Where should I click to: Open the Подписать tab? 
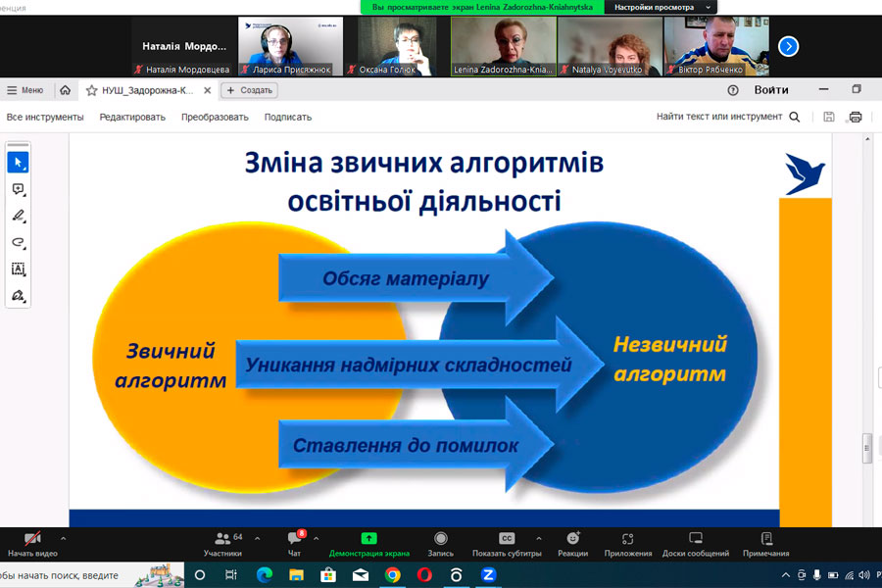click(x=288, y=117)
